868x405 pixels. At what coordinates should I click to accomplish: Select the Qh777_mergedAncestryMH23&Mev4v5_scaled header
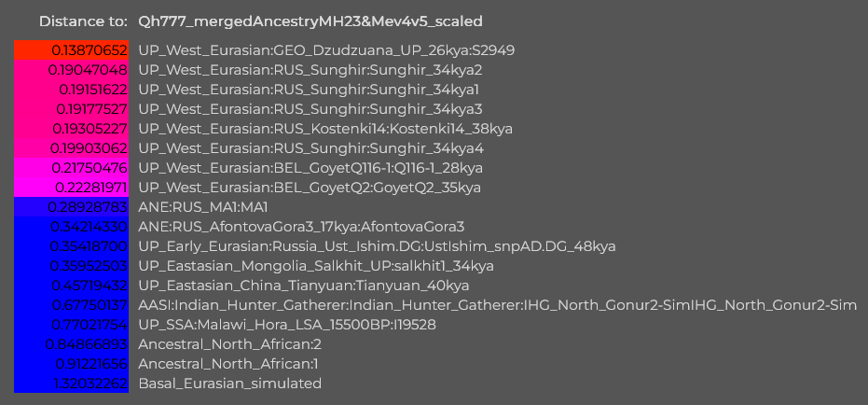(x=310, y=21)
